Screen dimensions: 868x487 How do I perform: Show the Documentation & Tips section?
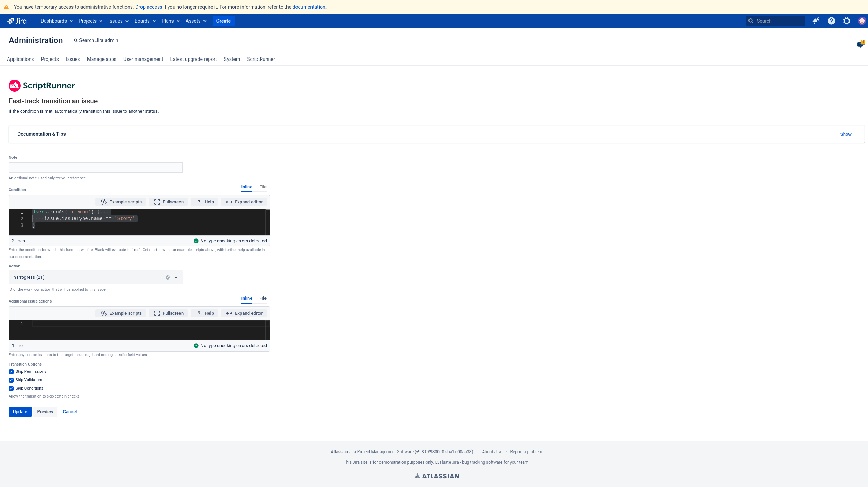846,134
